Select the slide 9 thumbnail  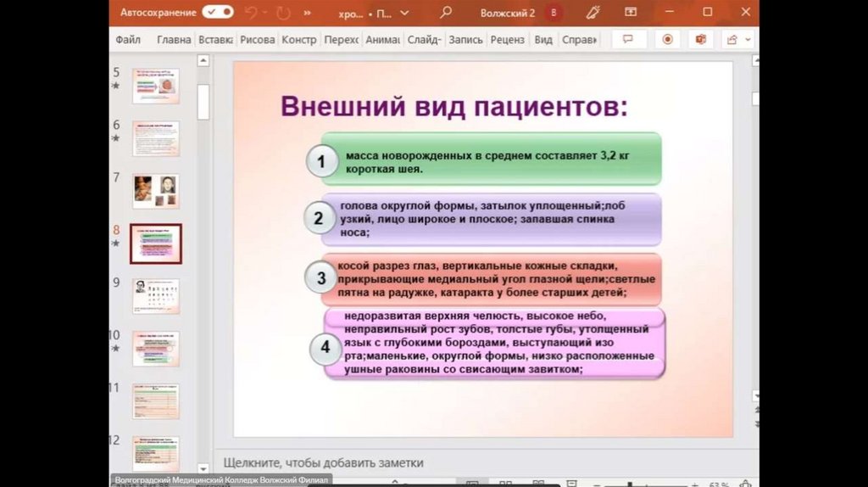coord(156,296)
